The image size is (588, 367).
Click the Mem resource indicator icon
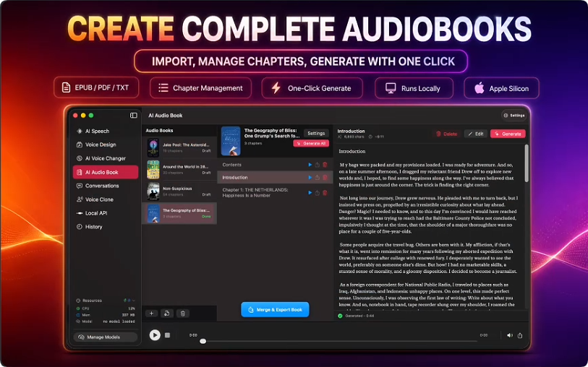coord(78,315)
